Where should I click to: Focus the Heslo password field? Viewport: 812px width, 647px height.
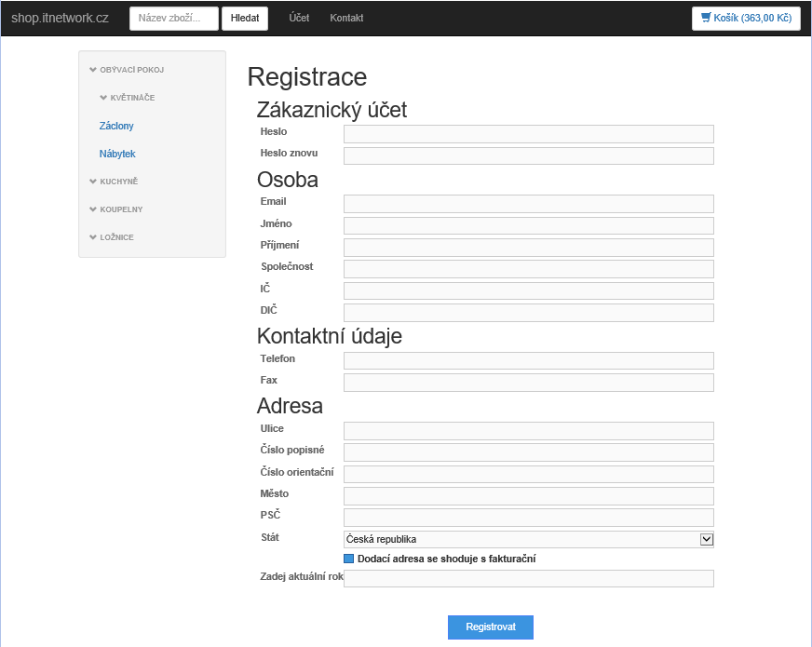[x=528, y=133]
